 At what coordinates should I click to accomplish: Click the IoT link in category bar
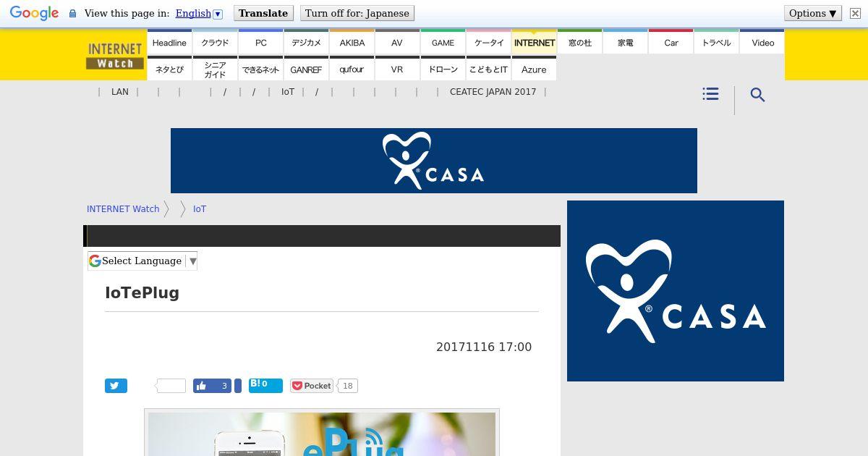(288, 92)
